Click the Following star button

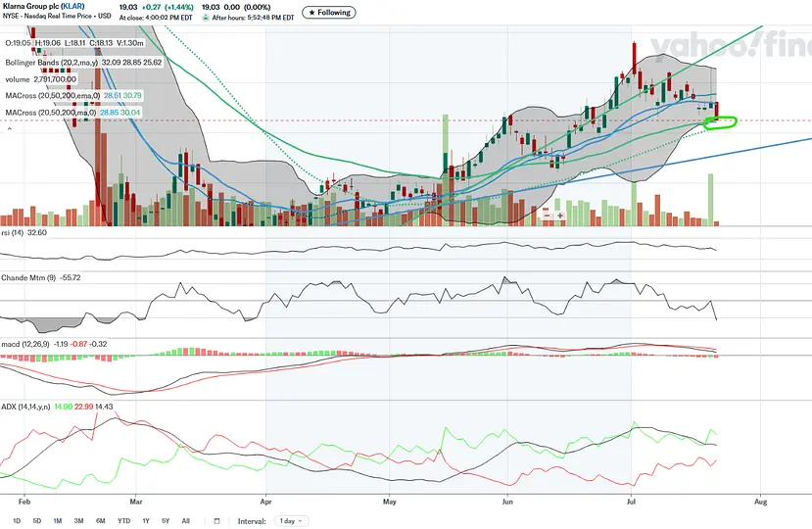coord(328,12)
